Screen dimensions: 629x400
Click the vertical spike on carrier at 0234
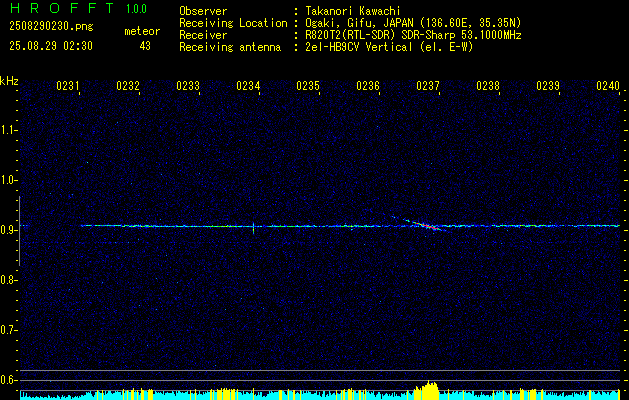253,228
